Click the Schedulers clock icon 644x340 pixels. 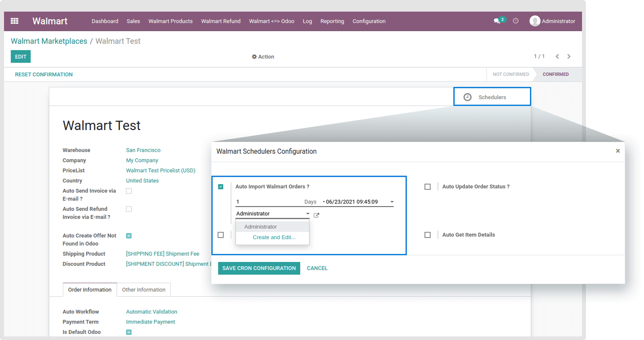point(468,97)
